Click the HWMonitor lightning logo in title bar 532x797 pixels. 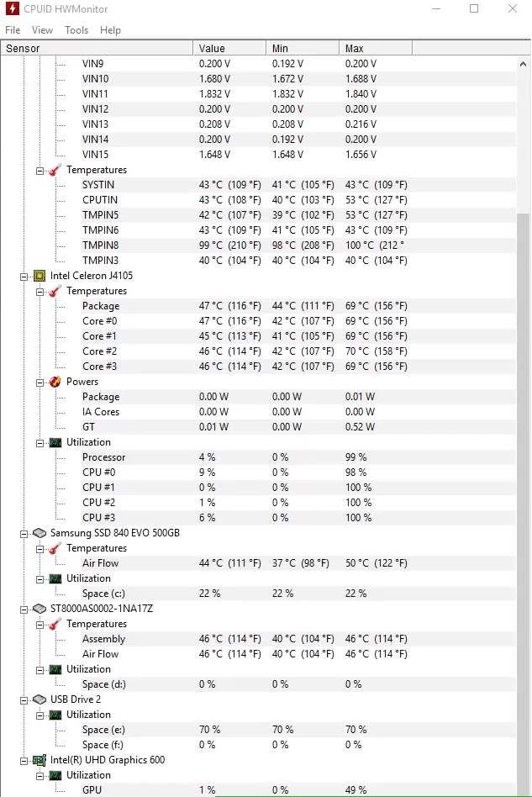[12, 8]
